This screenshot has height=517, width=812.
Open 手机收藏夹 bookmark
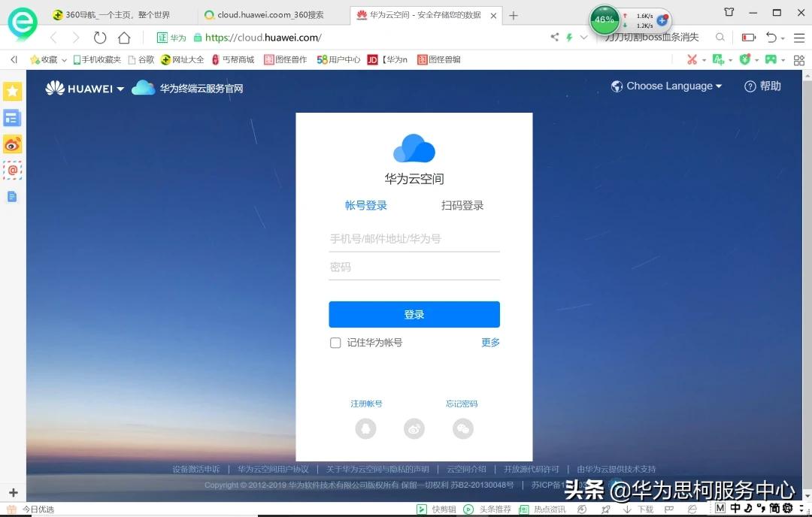coord(97,59)
